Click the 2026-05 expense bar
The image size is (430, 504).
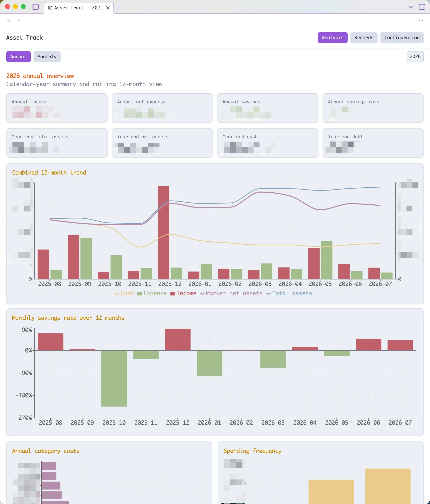[x=326, y=260]
